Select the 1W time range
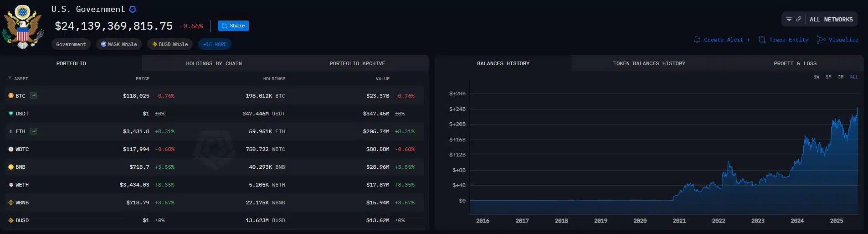Image resolution: width=868 pixels, height=234 pixels. click(x=817, y=77)
